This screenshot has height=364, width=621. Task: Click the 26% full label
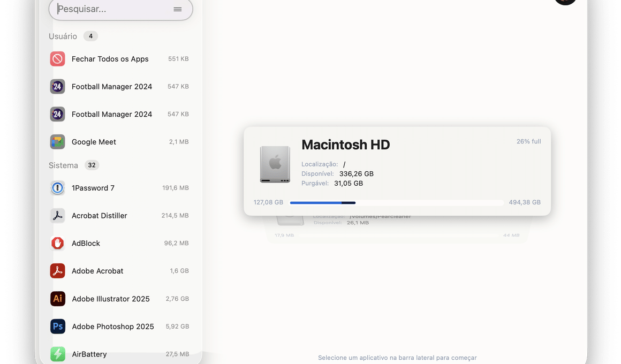tap(529, 141)
